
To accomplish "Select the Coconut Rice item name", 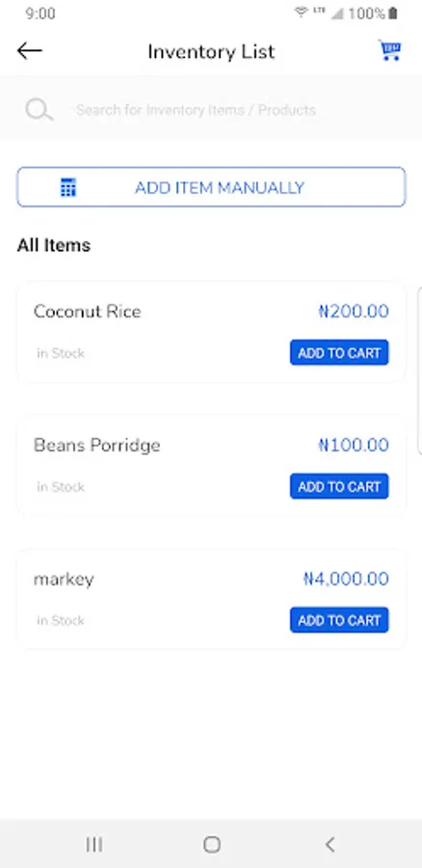I will pyautogui.click(x=88, y=312).
